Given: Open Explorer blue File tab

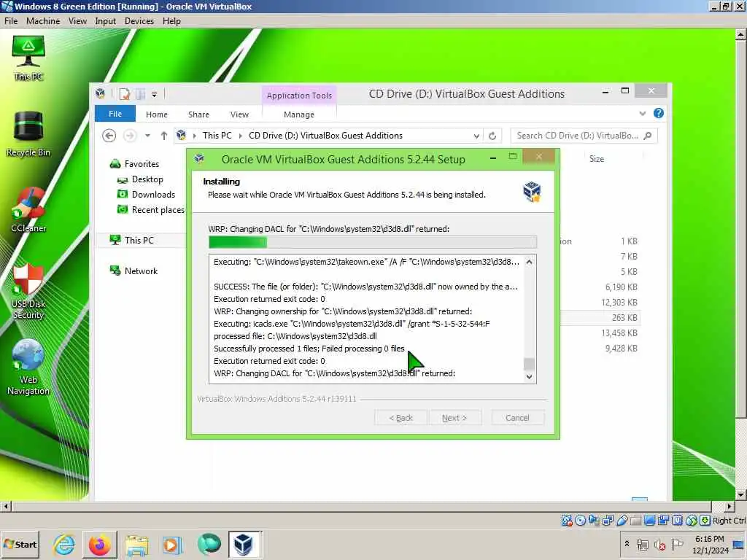Looking at the screenshot, I should coord(115,114).
